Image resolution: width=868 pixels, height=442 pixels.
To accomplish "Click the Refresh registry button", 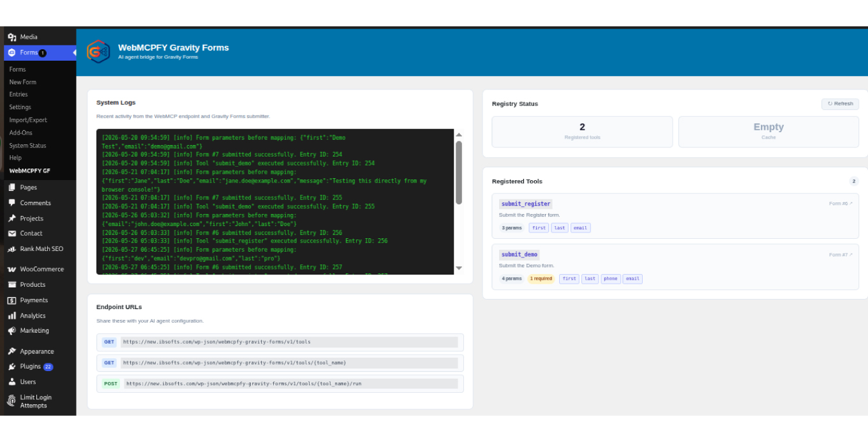I will pos(840,103).
